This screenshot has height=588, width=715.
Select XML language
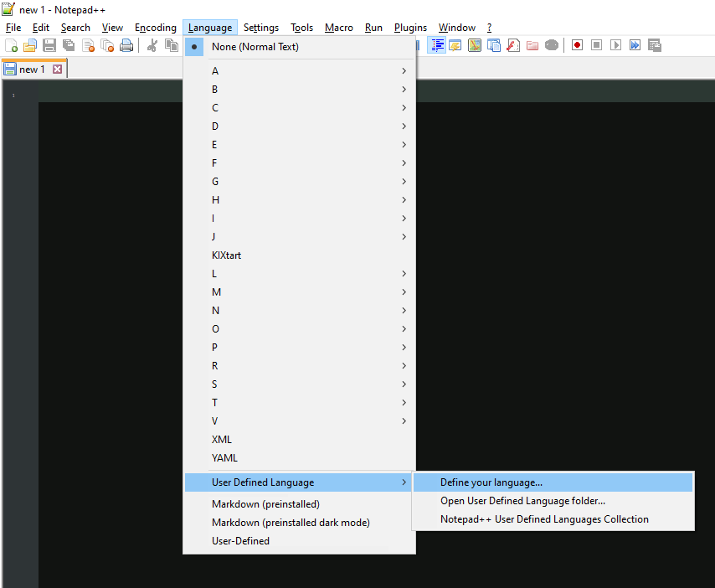[299, 439]
